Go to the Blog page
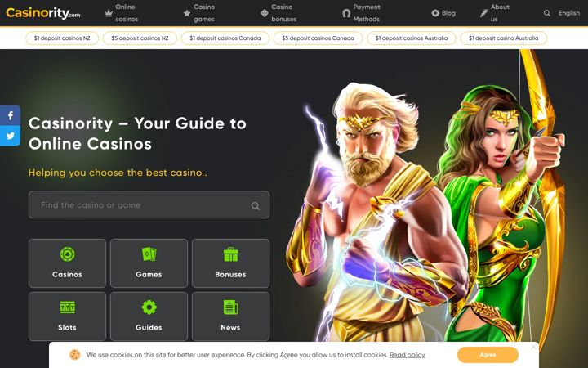Viewport: 588px width, 368px height. click(448, 13)
